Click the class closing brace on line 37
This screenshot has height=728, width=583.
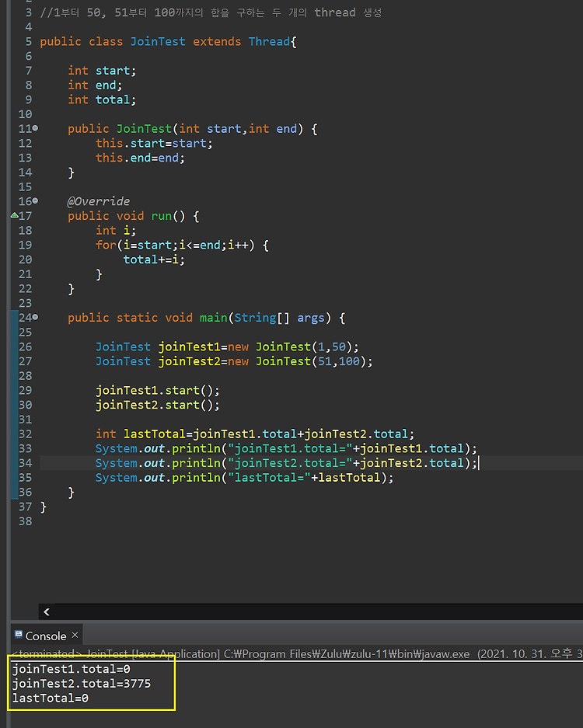[44, 507]
